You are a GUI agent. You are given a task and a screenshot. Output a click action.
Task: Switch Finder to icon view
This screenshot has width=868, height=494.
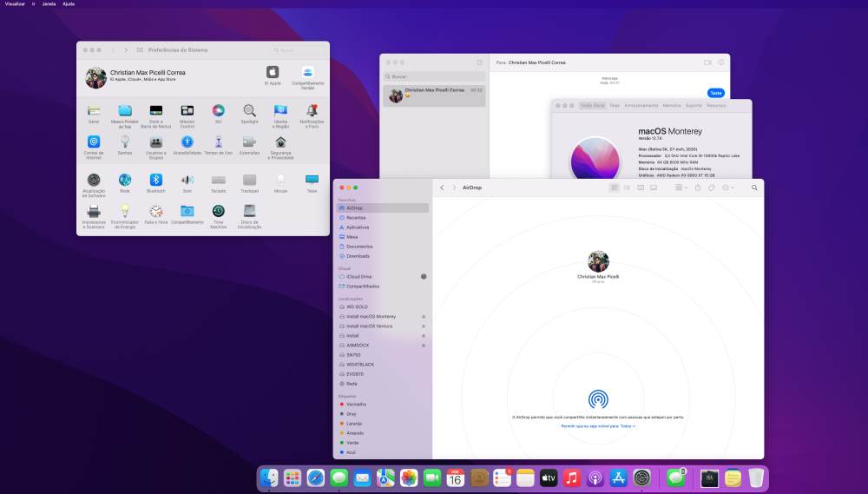click(614, 188)
